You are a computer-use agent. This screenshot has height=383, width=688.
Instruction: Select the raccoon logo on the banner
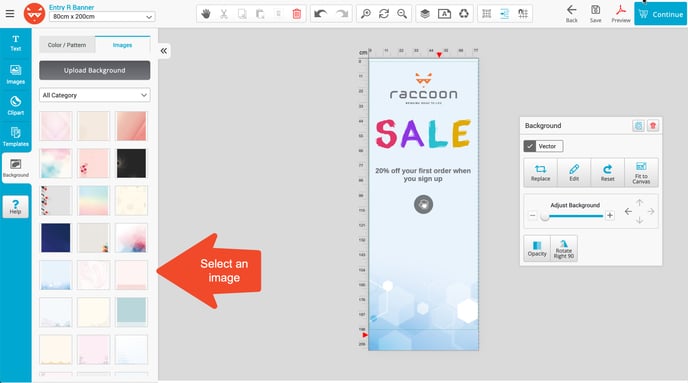(x=423, y=88)
